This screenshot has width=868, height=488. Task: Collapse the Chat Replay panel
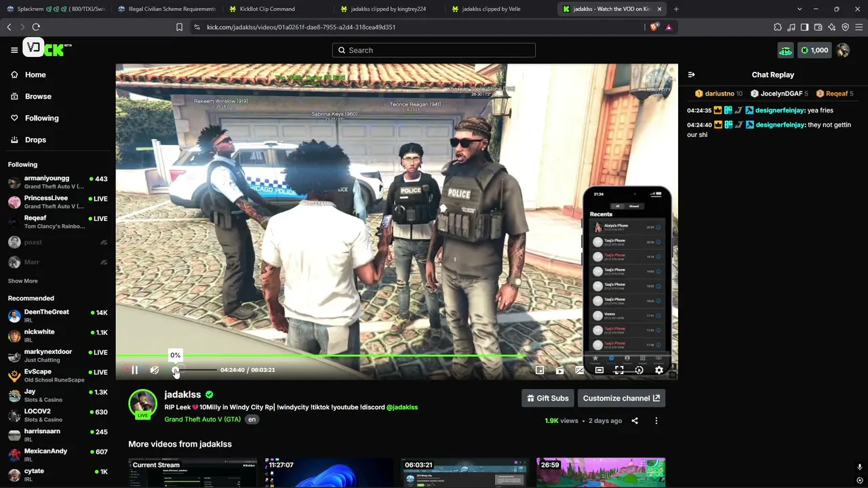pos(691,75)
